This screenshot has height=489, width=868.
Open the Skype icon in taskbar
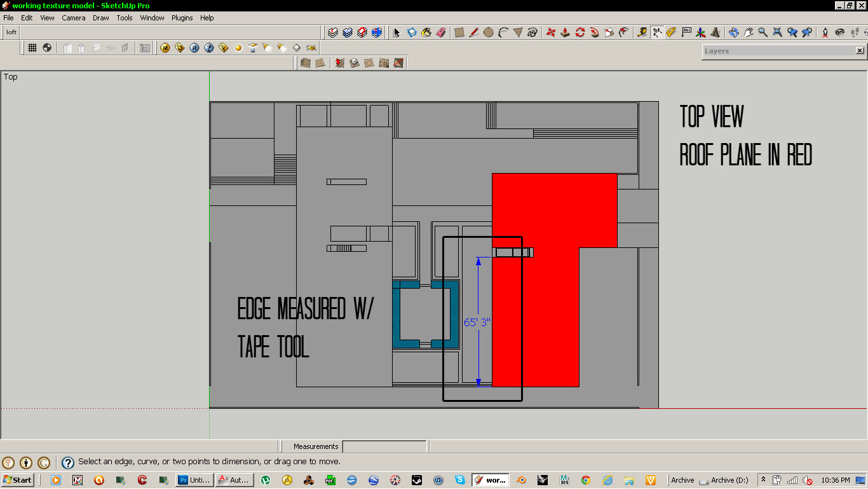click(x=459, y=480)
